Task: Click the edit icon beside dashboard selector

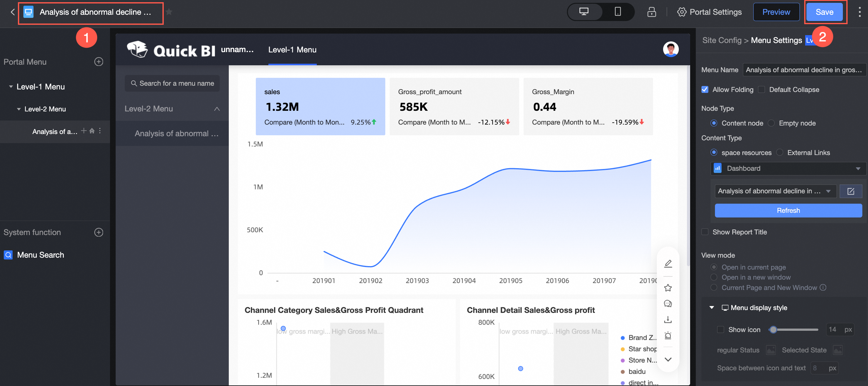Action: (x=850, y=191)
